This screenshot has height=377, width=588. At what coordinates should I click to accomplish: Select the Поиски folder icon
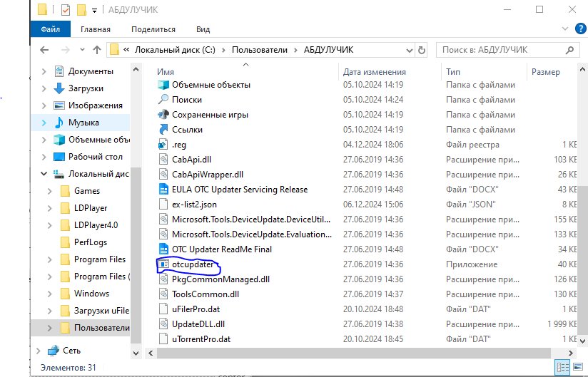pyautogui.click(x=163, y=100)
